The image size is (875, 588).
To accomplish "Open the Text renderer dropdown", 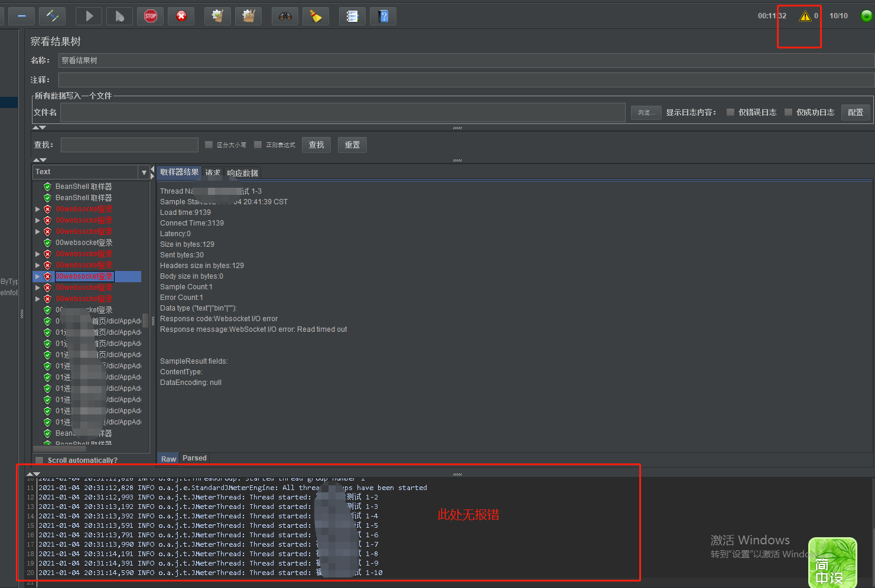I will [144, 172].
